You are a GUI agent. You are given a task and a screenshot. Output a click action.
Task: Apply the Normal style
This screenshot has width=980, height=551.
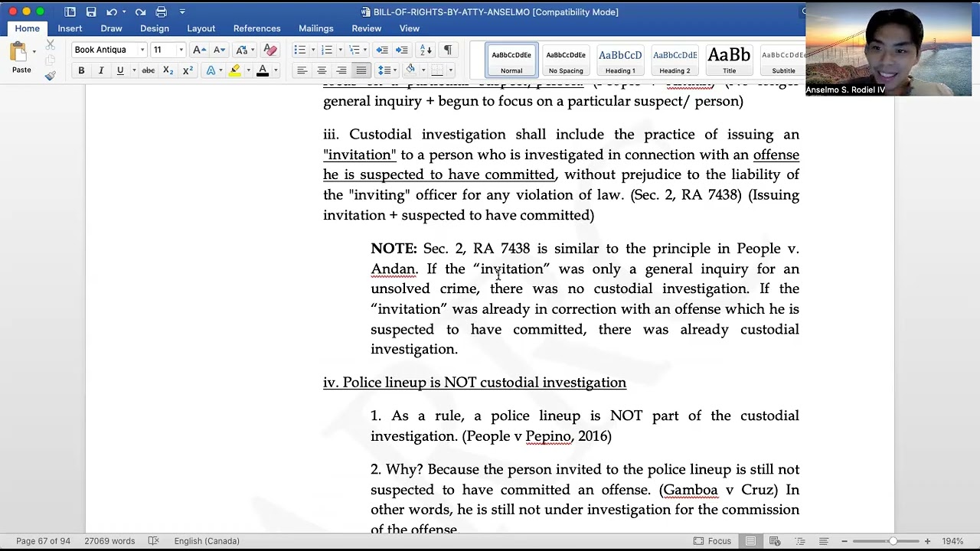tap(511, 60)
